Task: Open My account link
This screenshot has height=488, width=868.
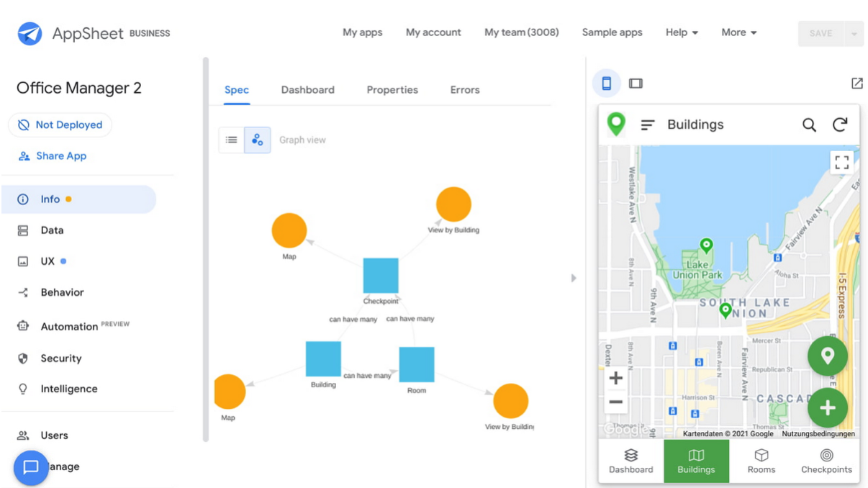Action: [433, 32]
